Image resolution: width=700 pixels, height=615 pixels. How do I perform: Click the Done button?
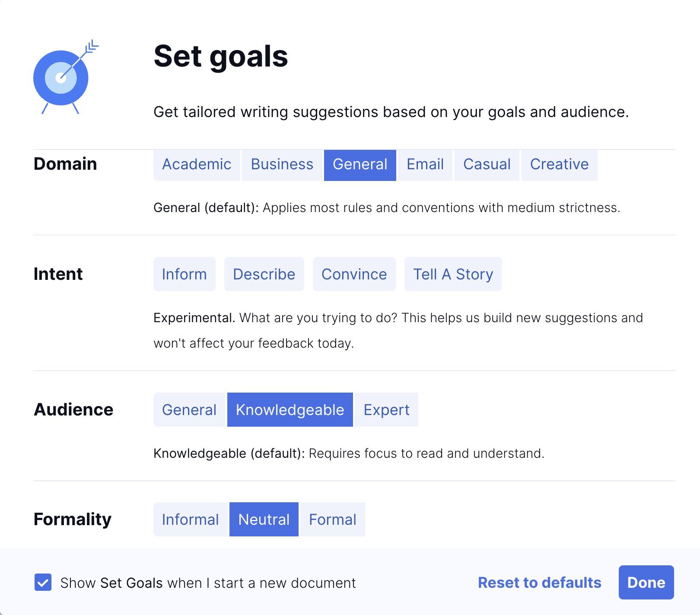tap(646, 582)
